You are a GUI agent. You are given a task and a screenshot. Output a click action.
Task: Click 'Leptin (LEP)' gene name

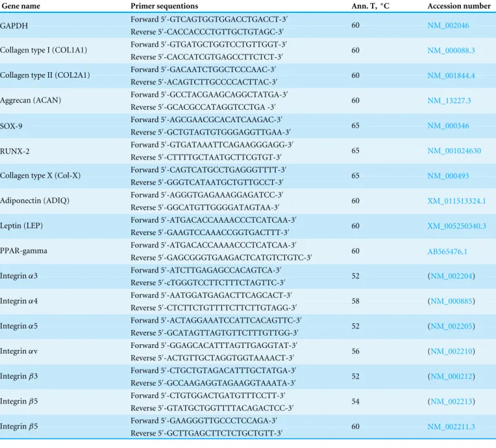pyautogui.click(x=21, y=226)
